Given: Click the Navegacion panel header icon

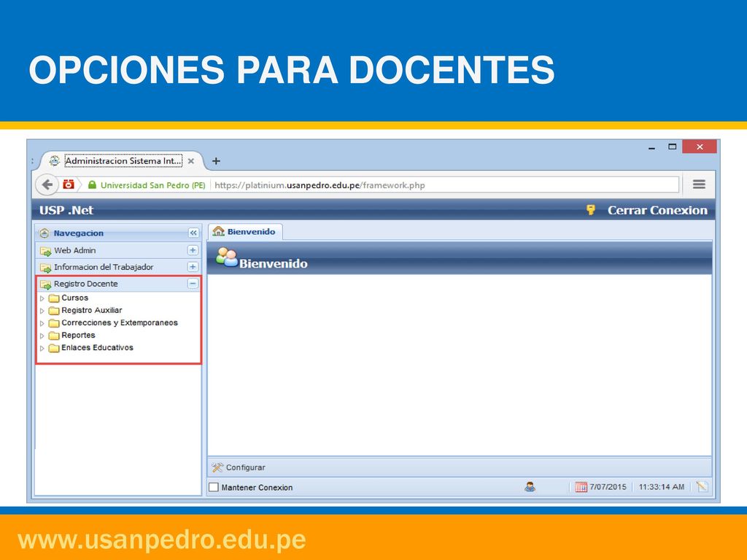Looking at the screenshot, I should pyautogui.click(x=44, y=233).
